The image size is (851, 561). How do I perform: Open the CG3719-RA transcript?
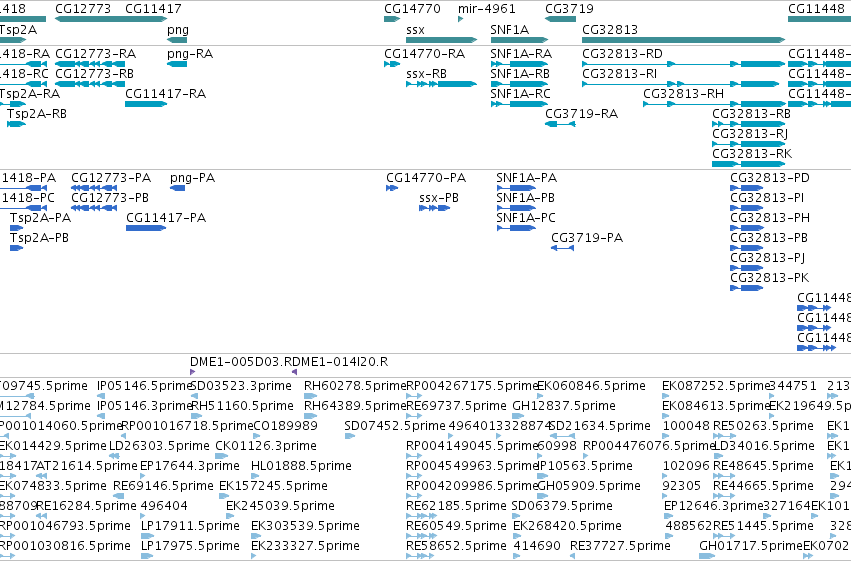click(x=582, y=114)
